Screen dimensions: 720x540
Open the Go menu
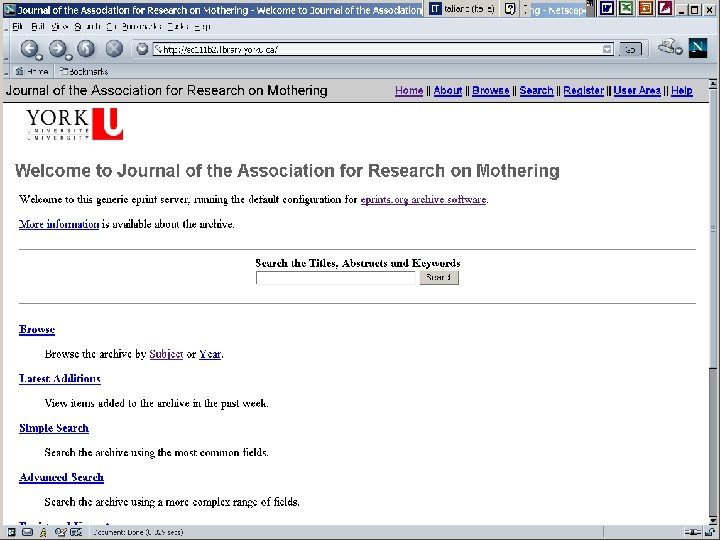111,27
